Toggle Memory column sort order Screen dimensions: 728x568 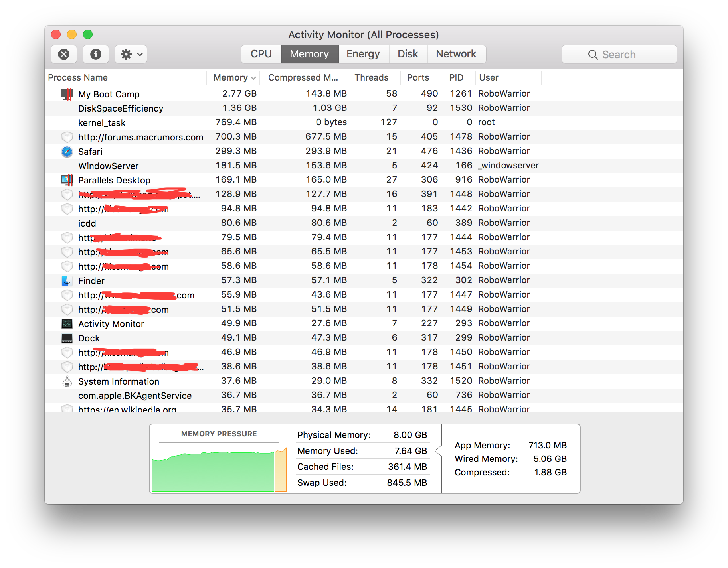click(233, 77)
